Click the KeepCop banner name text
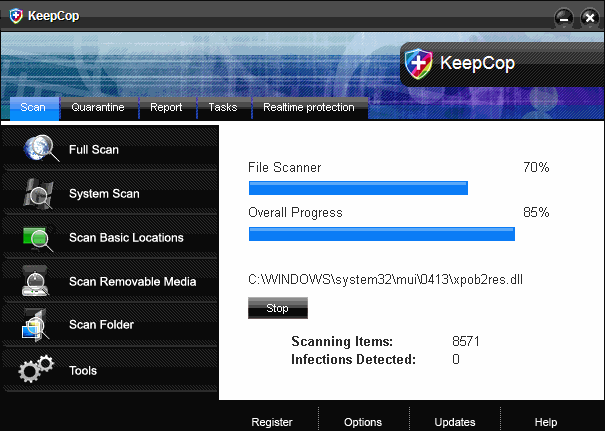 pyautogui.click(x=477, y=63)
